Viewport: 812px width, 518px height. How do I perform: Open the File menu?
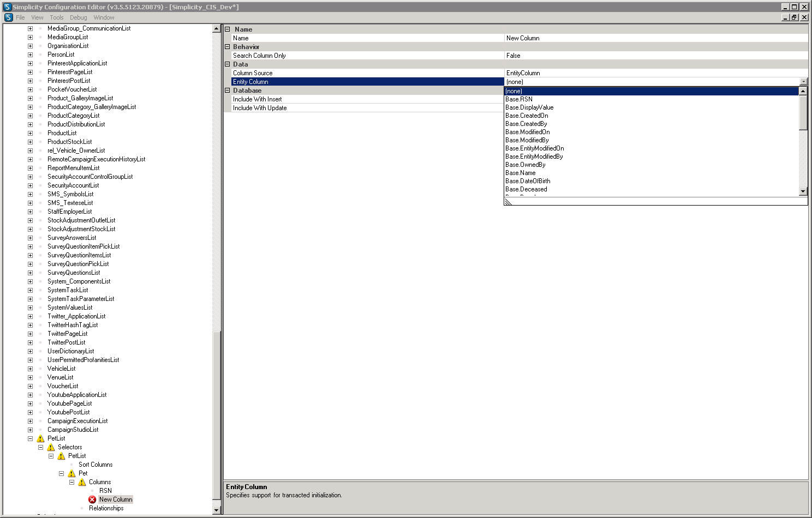tap(20, 17)
